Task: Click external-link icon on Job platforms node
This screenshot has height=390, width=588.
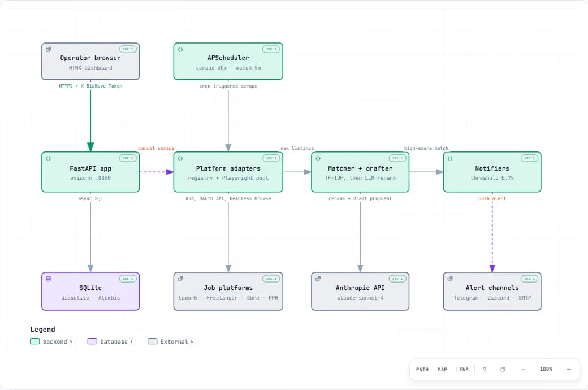Action: [x=180, y=279]
